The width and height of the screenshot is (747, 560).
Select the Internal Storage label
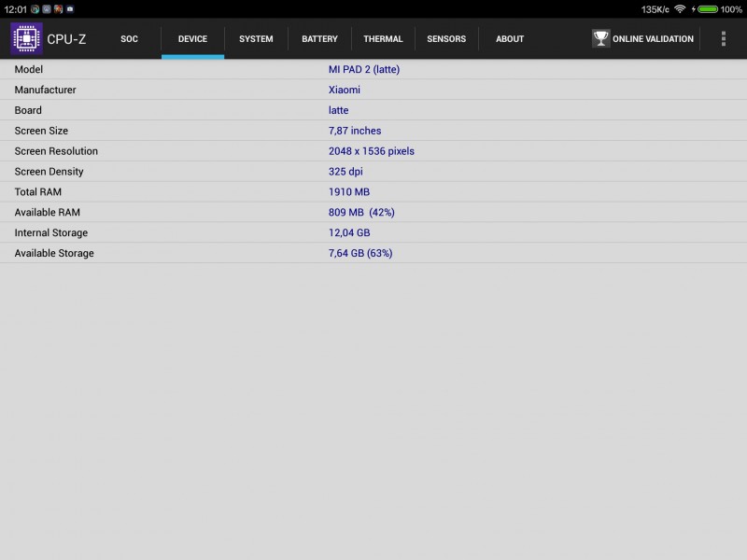coord(51,232)
